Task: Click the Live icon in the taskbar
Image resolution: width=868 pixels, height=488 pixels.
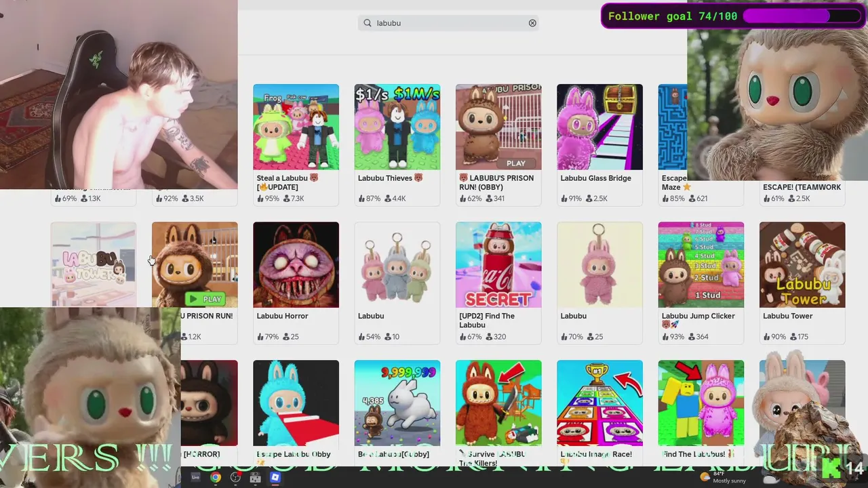Action: [195, 477]
